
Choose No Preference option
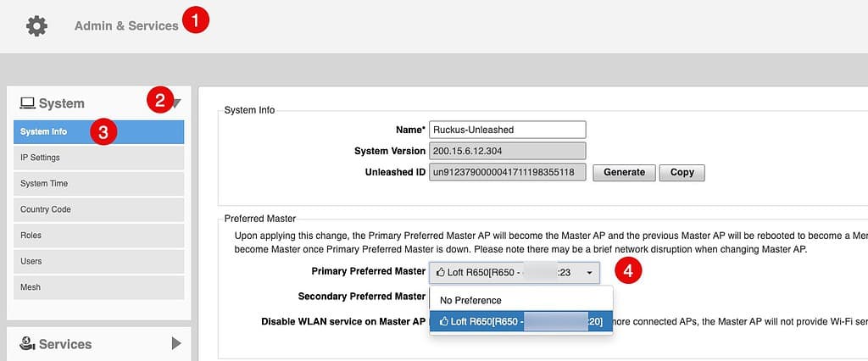click(x=521, y=301)
